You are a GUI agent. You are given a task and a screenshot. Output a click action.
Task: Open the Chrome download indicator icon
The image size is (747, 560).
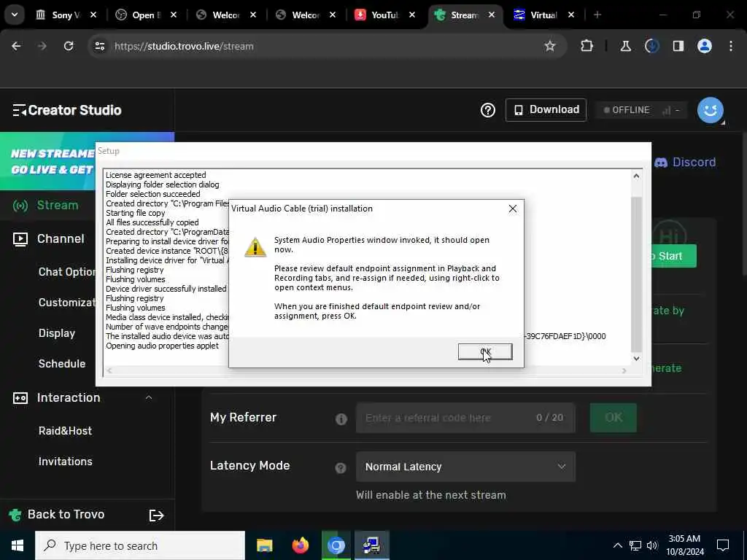pyautogui.click(x=651, y=46)
